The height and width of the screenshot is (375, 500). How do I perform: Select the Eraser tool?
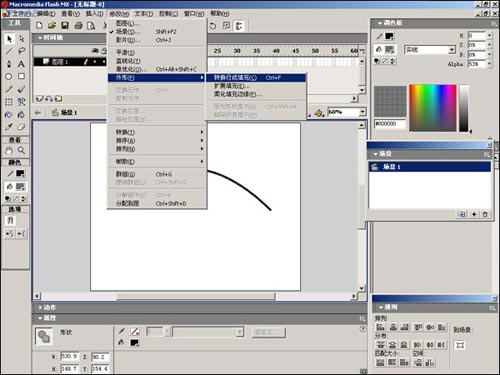point(21,127)
